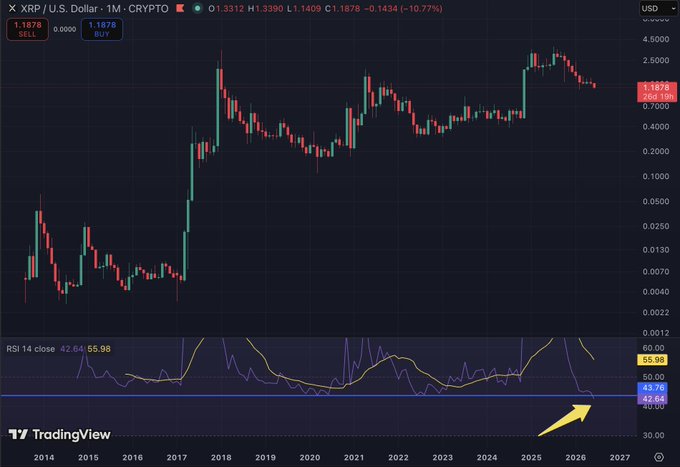Viewport: 680px width, 467px height.
Task: Open the XRP / U.S. Dollar symbol title
Action: pyautogui.click(x=94, y=8)
